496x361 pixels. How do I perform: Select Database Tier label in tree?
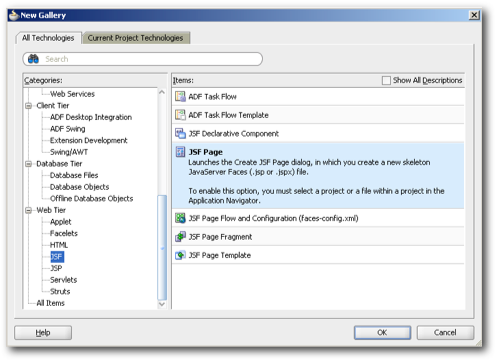(x=59, y=164)
